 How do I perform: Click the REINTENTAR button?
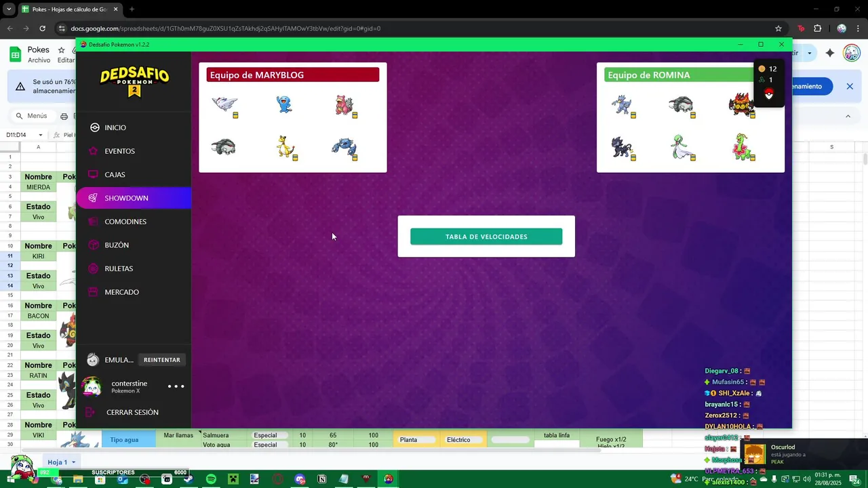pyautogui.click(x=162, y=360)
